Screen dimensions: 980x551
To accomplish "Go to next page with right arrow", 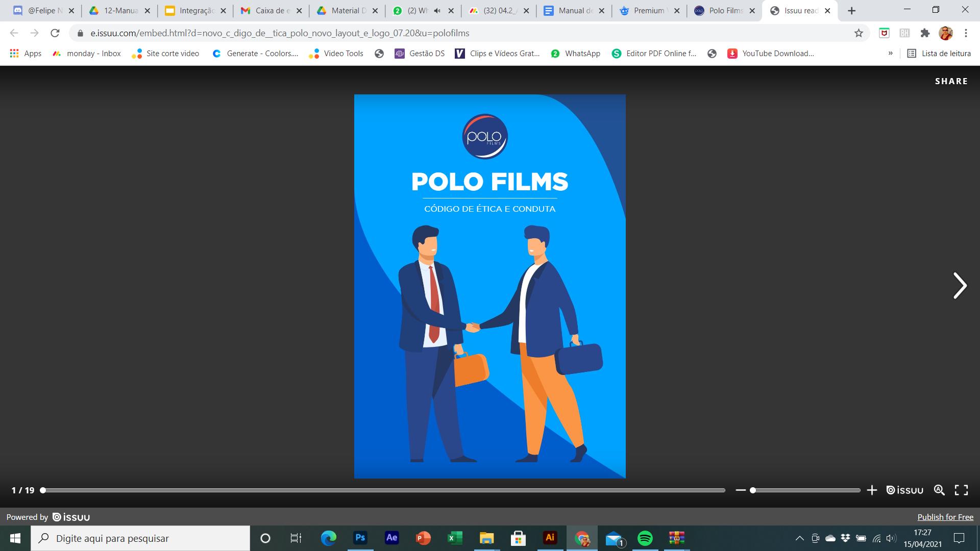I will pyautogui.click(x=960, y=285).
